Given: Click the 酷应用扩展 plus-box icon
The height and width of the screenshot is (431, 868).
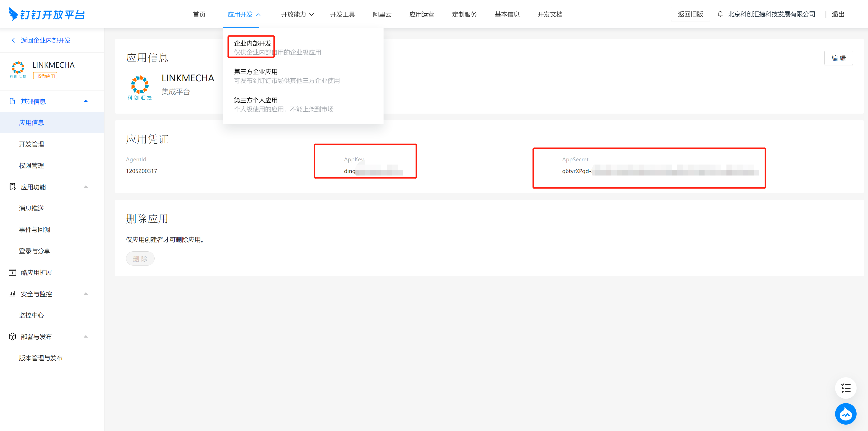Looking at the screenshot, I should [13, 272].
